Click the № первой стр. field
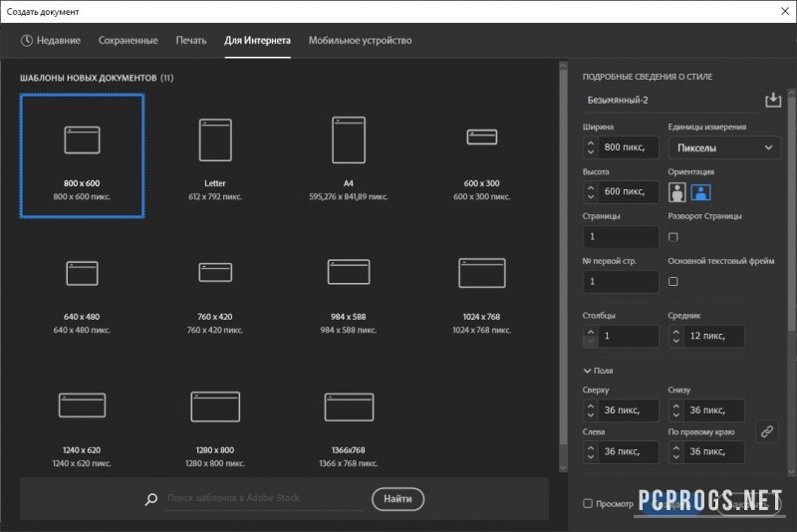The height and width of the screenshot is (532, 797). pyautogui.click(x=621, y=282)
